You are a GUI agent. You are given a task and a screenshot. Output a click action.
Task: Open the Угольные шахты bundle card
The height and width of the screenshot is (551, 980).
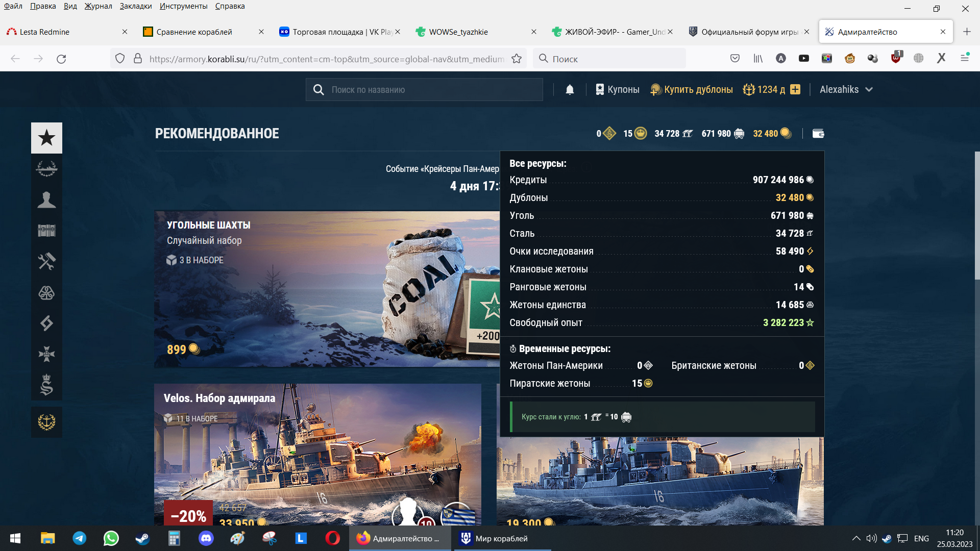tap(327, 289)
